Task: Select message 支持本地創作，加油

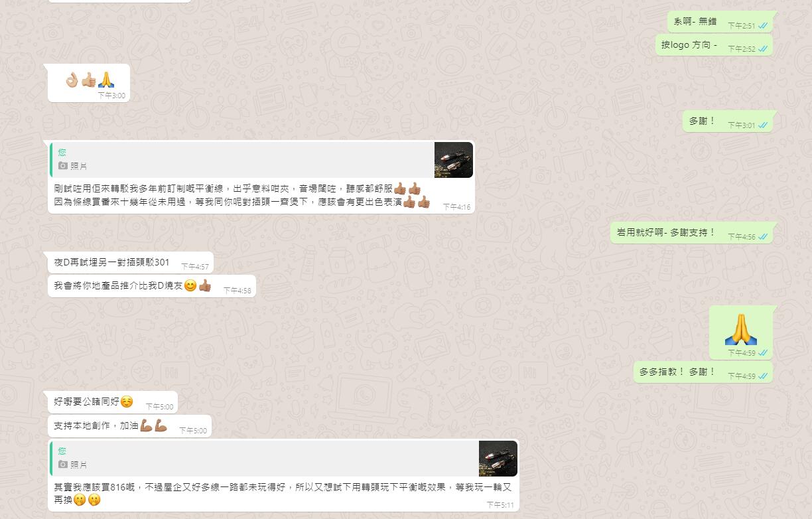Action: coord(129,426)
